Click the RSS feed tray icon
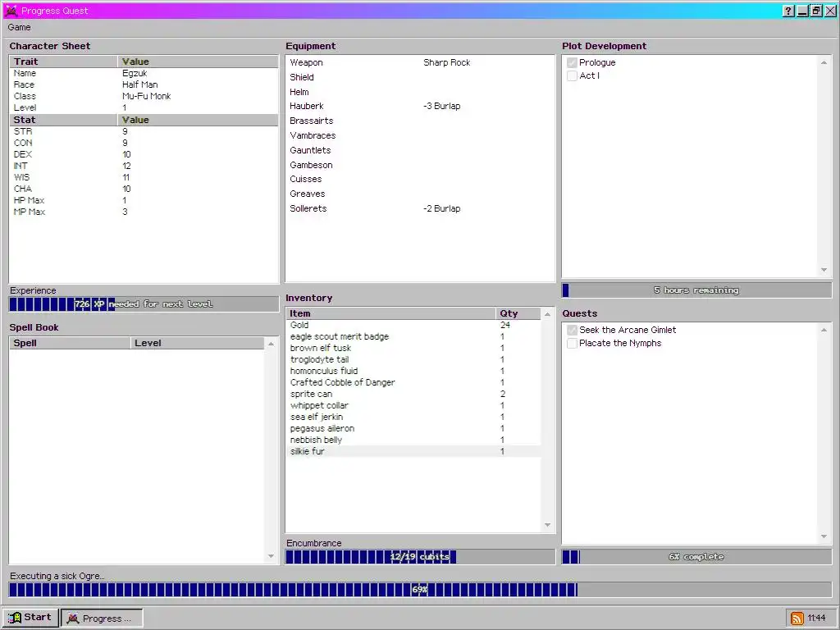 pyautogui.click(x=797, y=619)
